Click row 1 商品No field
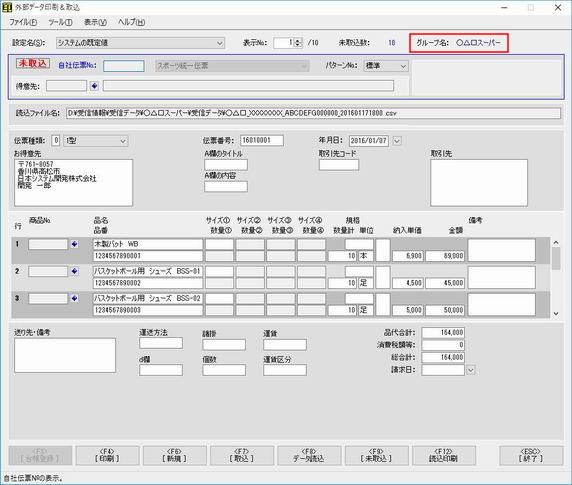Image resolution: width=572 pixels, height=485 pixels. coord(48,244)
